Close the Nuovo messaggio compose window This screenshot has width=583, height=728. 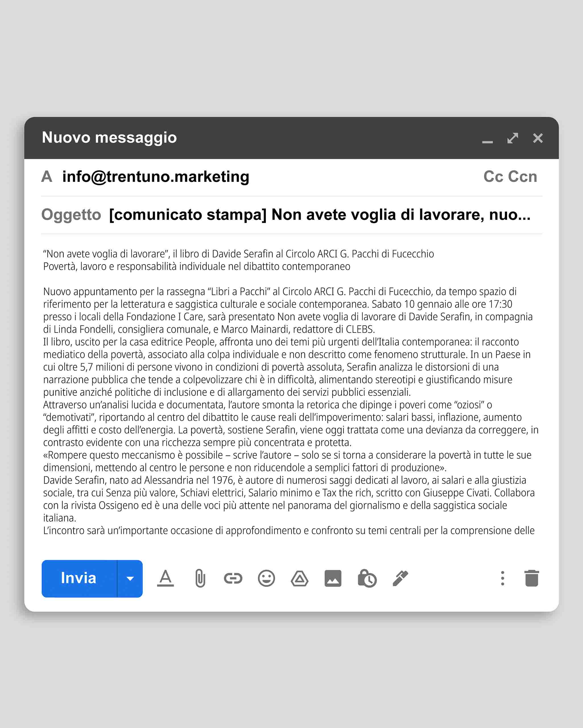[538, 138]
